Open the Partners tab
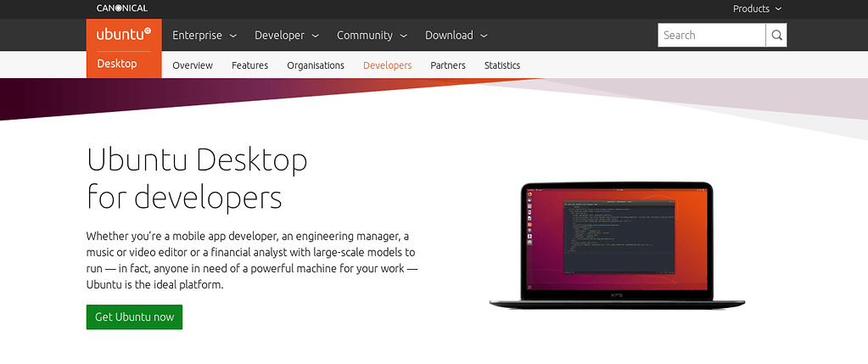 pyautogui.click(x=448, y=65)
